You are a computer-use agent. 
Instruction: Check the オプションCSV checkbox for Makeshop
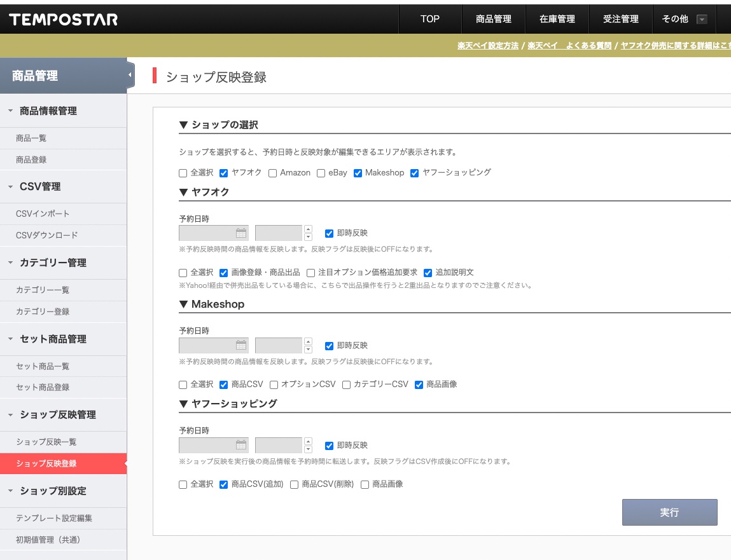click(274, 385)
